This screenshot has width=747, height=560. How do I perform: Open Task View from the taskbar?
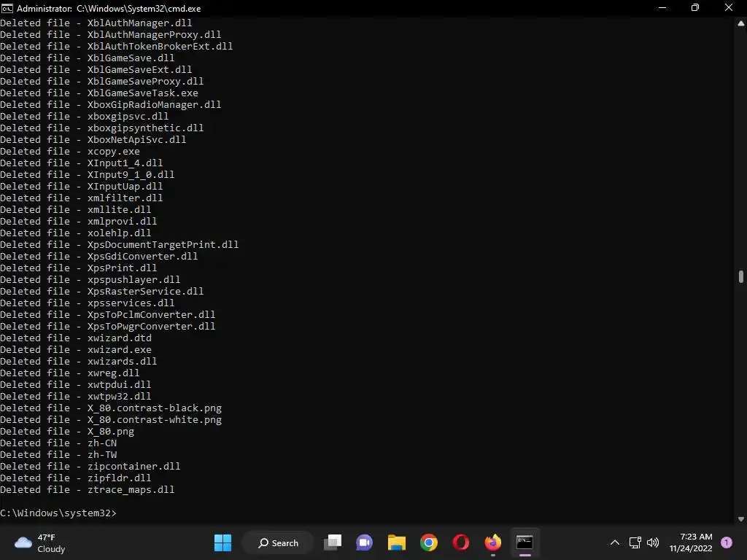tap(333, 542)
